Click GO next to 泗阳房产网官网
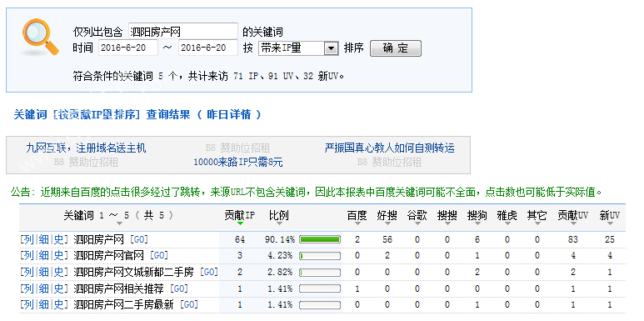 point(159,256)
